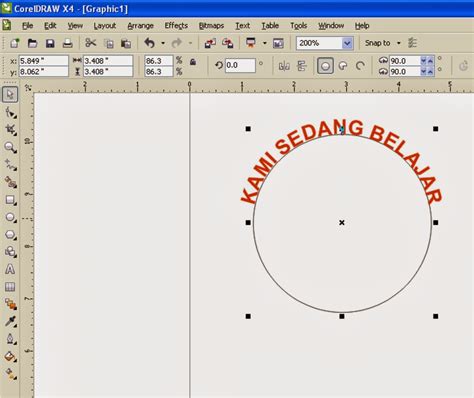This screenshot has height=398, width=474.
Task: Open the Welcome Screen icon
Action: click(x=278, y=43)
